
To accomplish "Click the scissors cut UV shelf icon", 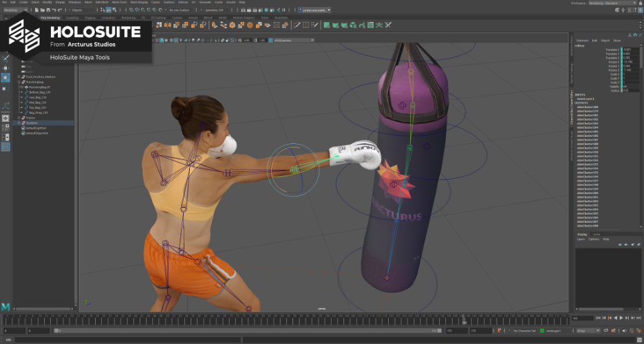I will pyautogui.click(x=389, y=25).
